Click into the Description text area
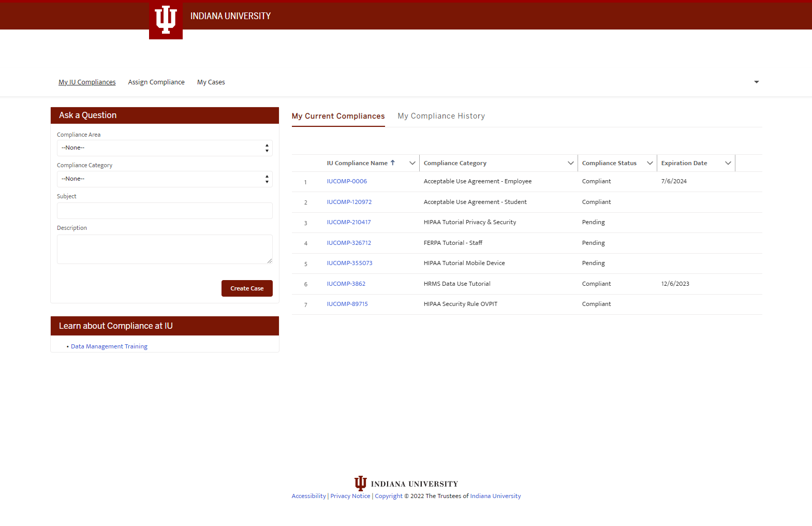Screen dimensions: 812x526 coord(164,249)
